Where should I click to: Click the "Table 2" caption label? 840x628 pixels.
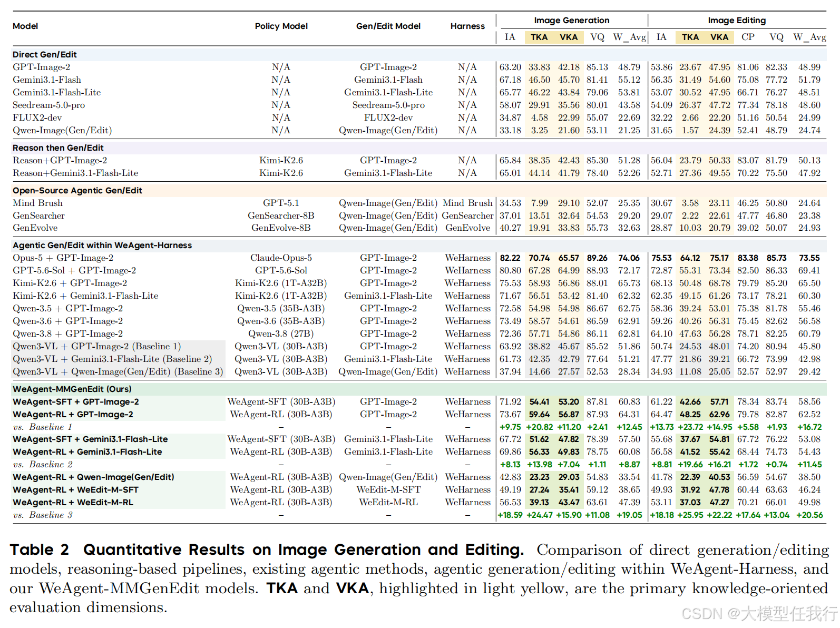pyautogui.click(x=40, y=550)
